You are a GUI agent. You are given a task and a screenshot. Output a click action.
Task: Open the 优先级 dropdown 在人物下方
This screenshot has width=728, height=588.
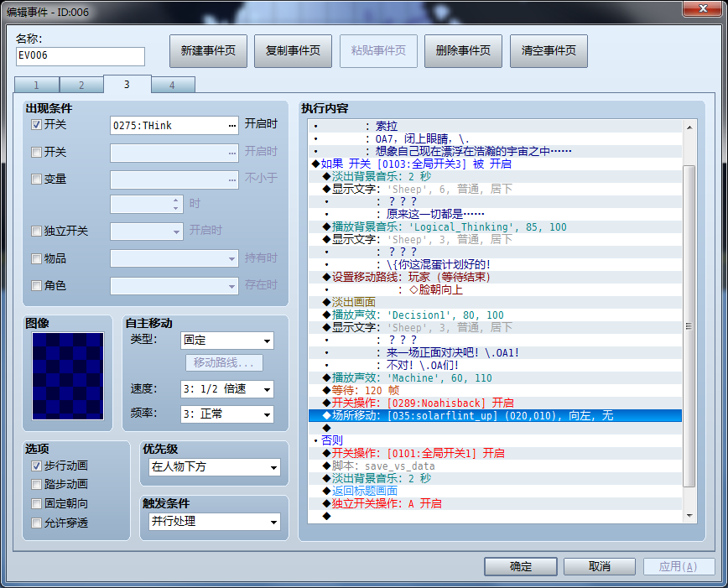click(215, 467)
